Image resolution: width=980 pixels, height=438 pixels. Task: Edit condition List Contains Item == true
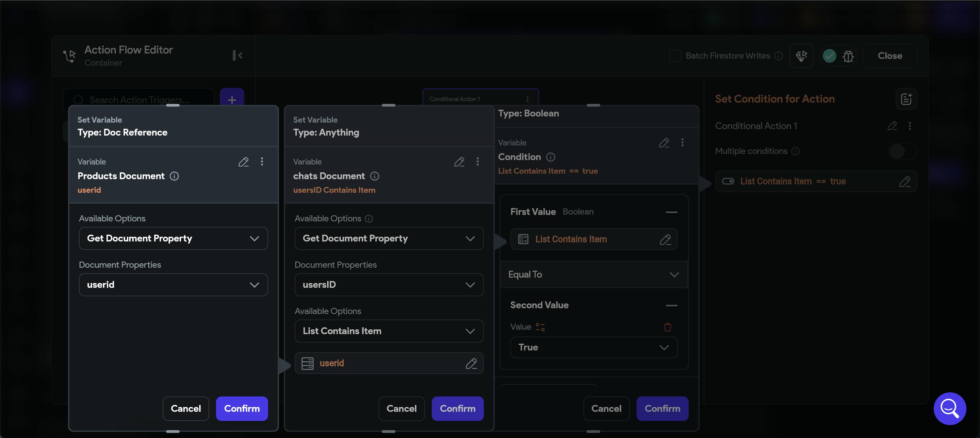[905, 182]
